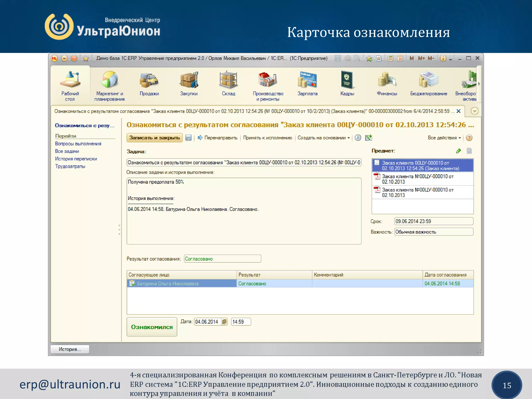Open Вопросы выполнения link
Viewport: 532px width, 399px height.
click(78, 144)
